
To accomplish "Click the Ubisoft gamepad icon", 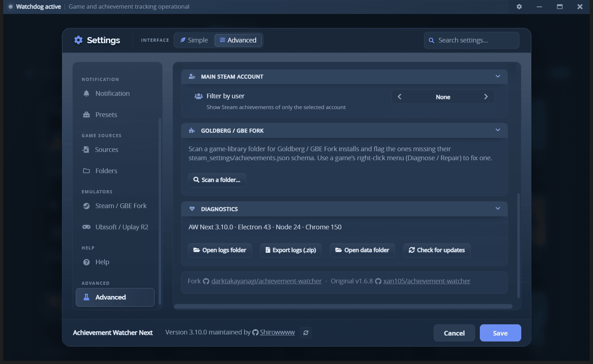I will 86,227.
